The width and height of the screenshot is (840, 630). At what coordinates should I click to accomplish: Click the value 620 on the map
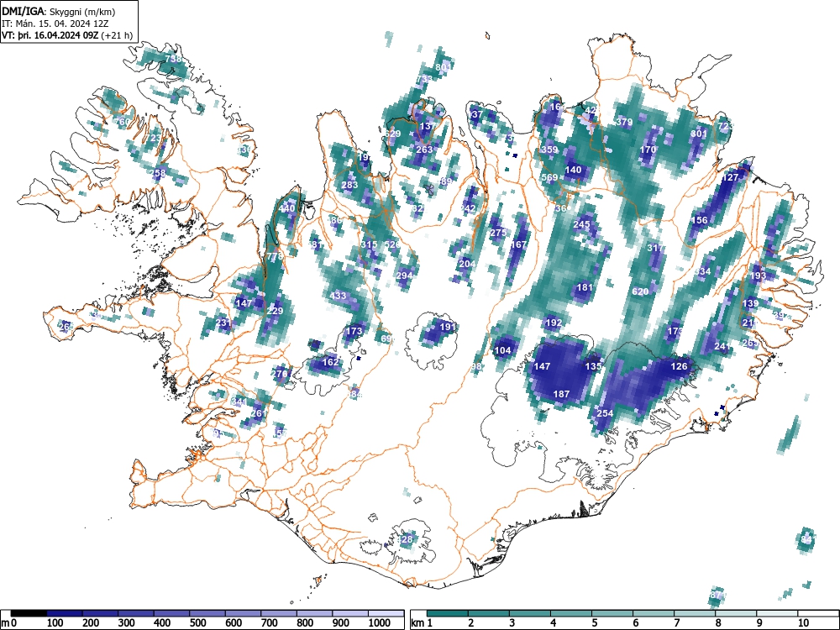640,292
